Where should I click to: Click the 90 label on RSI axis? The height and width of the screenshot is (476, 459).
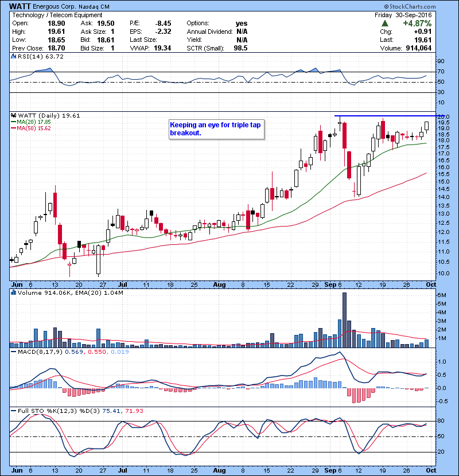(x=441, y=61)
